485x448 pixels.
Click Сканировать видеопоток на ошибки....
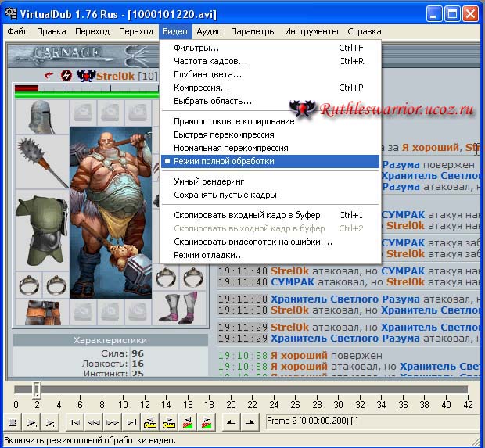tap(270, 242)
